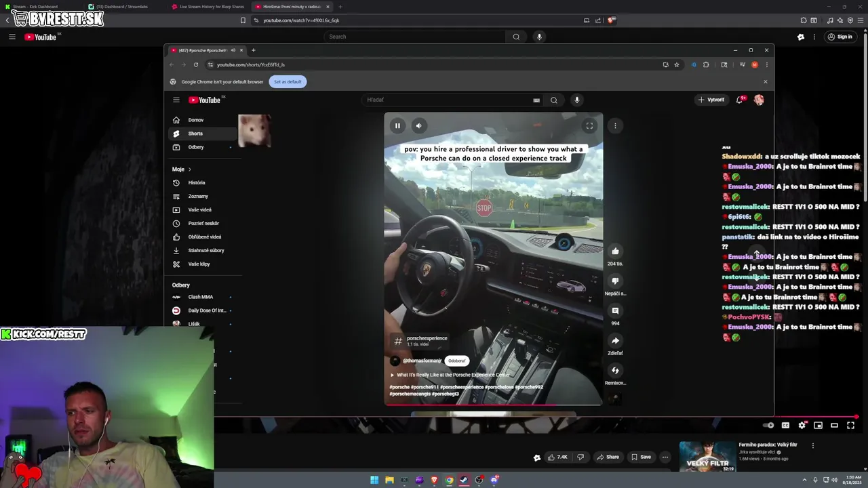Click the inner YouTube search magnifier
The height and width of the screenshot is (488, 868).
tap(554, 100)
